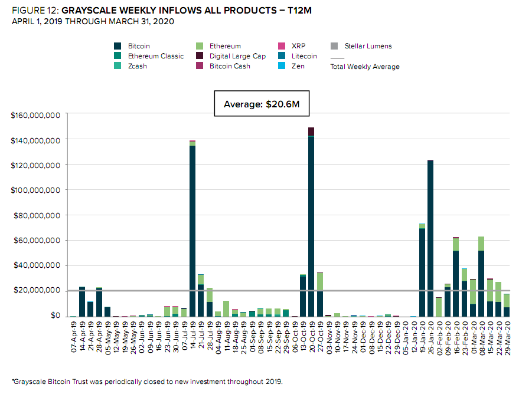Click the bar for week 13-Oct-19
The width and height of the screenshot is (532, 394).
303,295
